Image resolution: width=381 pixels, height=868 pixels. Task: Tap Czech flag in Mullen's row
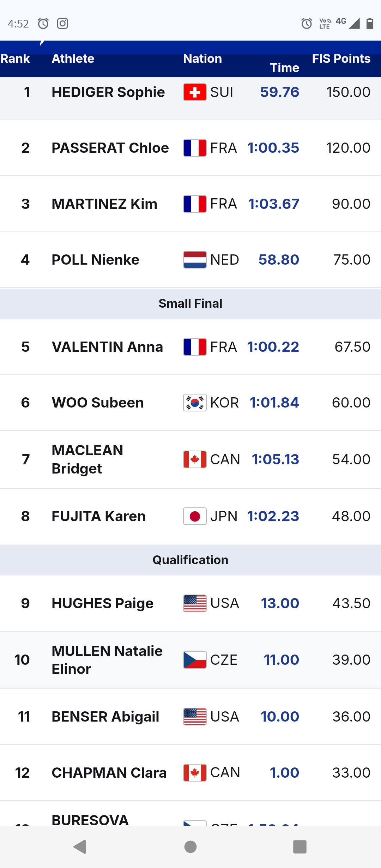click(195, 660)
